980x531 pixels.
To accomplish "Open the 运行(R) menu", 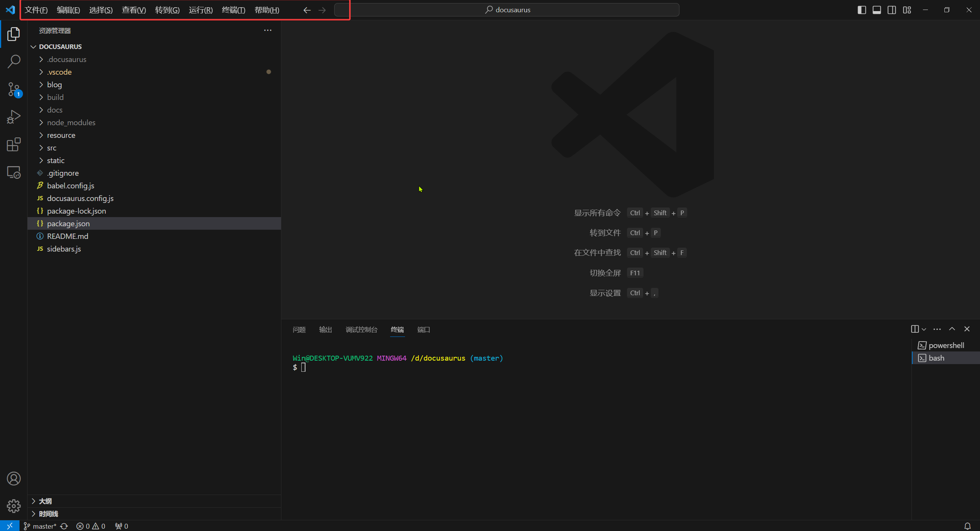I will point(201,10).
